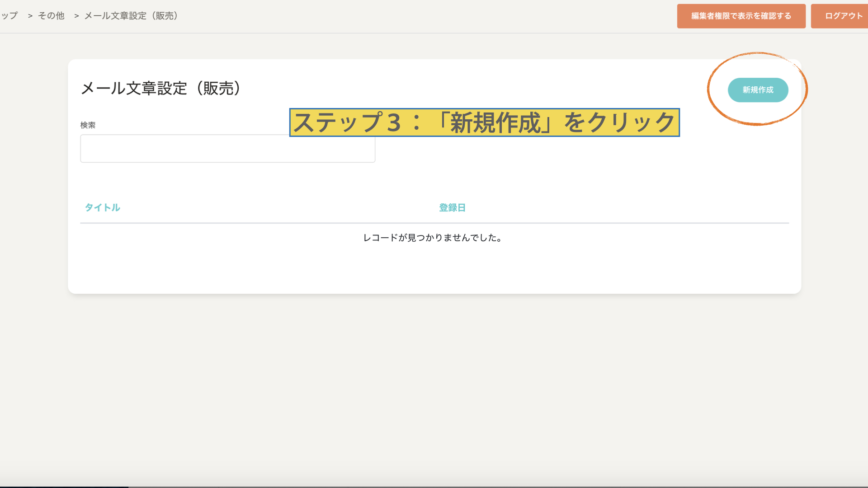Click the dark played part of bottom progress bar
This screenshot has width=868, height=488.
[63, 487]
